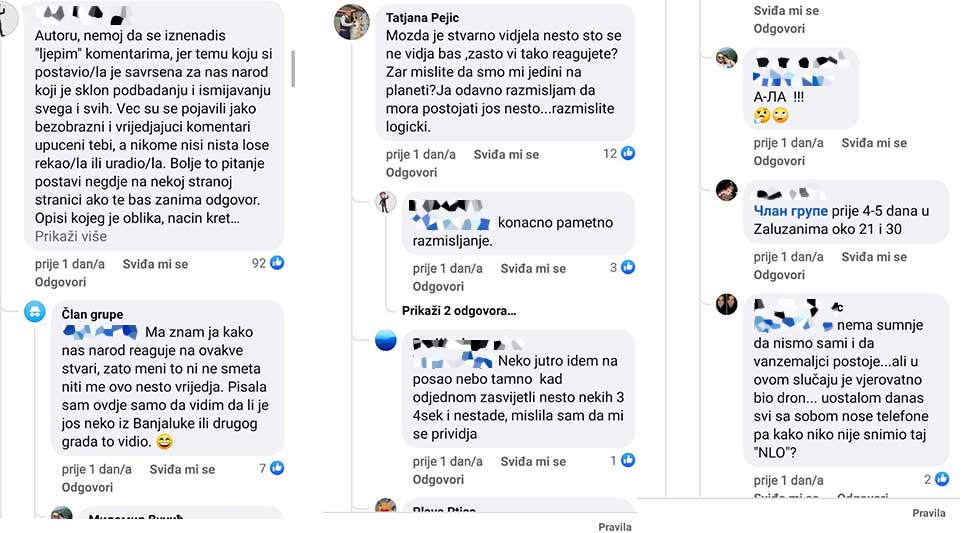The width and height of the screenshot is (970, 533).
Task: Like the A-ЛА !!! comment
Action: 873,143
